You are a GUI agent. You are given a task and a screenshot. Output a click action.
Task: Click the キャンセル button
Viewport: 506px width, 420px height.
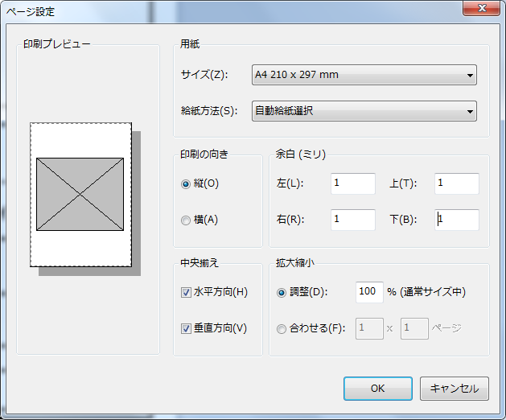pos(455,389)
